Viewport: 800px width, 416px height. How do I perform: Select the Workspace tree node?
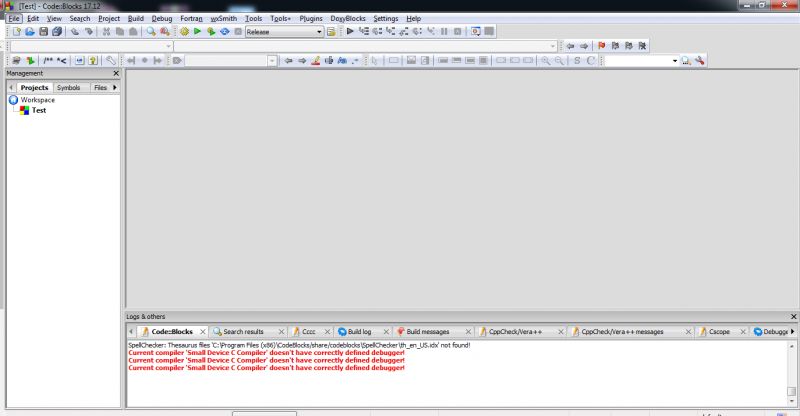tap(37, 100)
